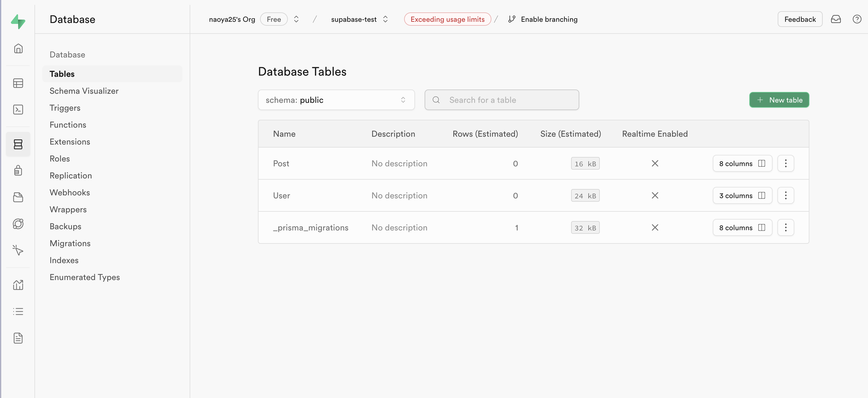Viewport: 868px width, 398px height.
Task: Open the Supabase logo home
Action: coord(18,21)
